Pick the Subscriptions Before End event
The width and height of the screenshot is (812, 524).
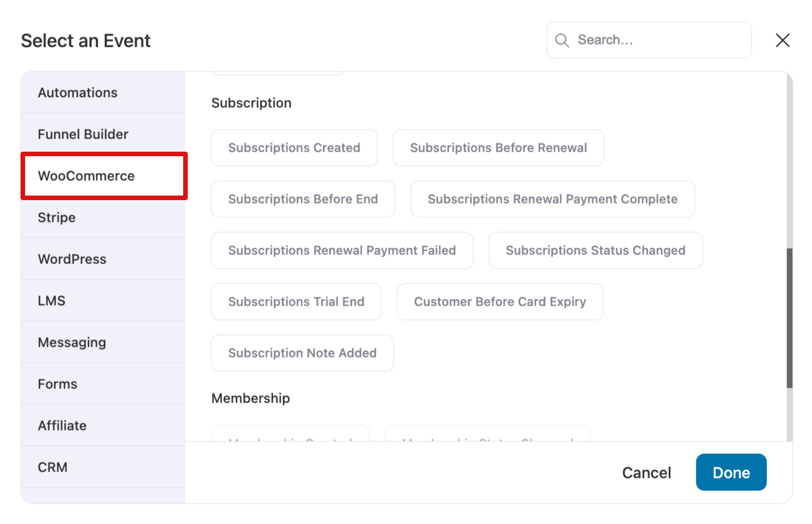(303, 199)
